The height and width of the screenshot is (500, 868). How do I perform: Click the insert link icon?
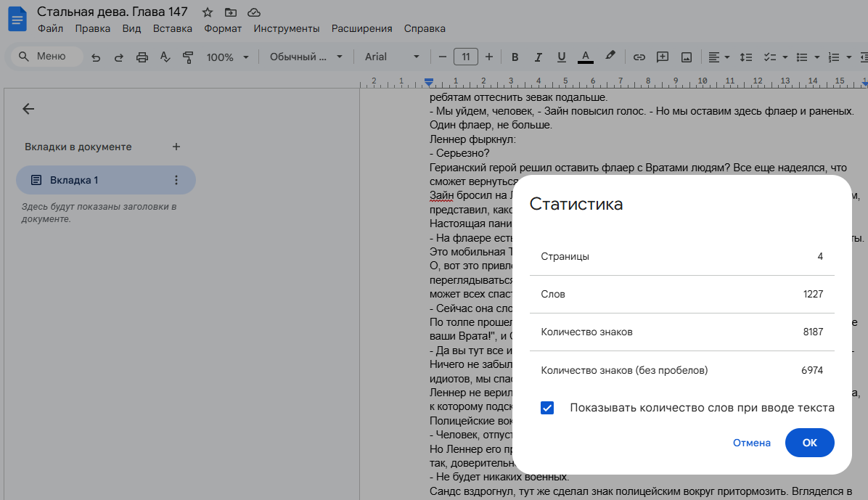click(x=639, y=57)
